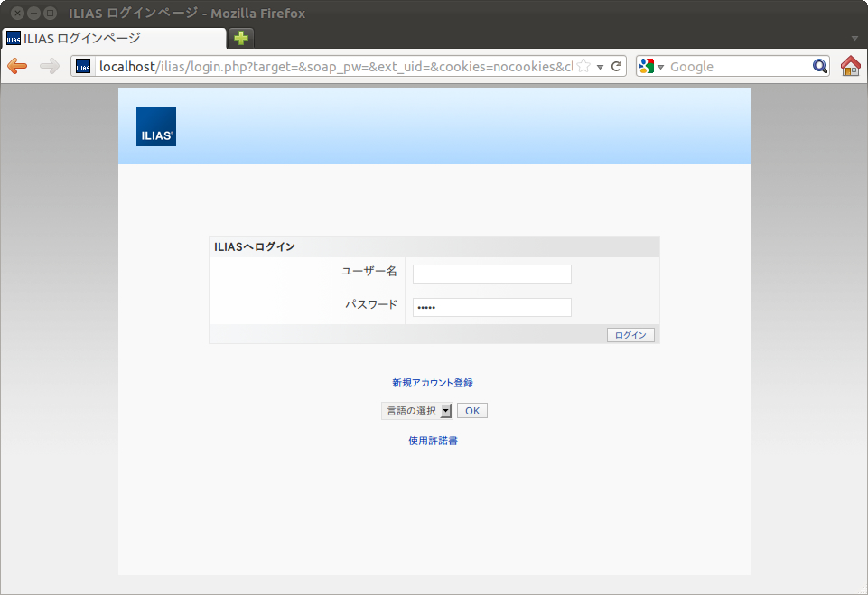Click the ILIAS logo in header
This screenshot has height=595, width=868.
pos(156,126)
